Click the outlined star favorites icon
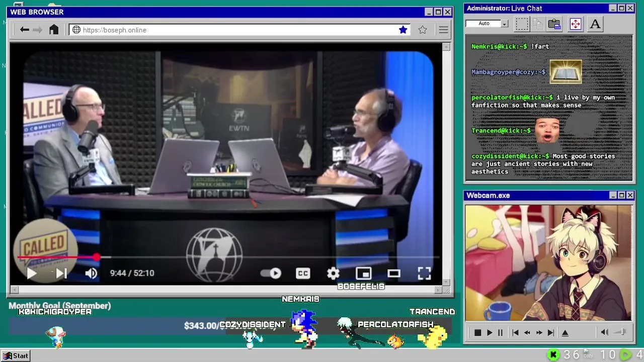Viewport: 644px width, 362px height. pyautogui.click(x=423, y=30)
